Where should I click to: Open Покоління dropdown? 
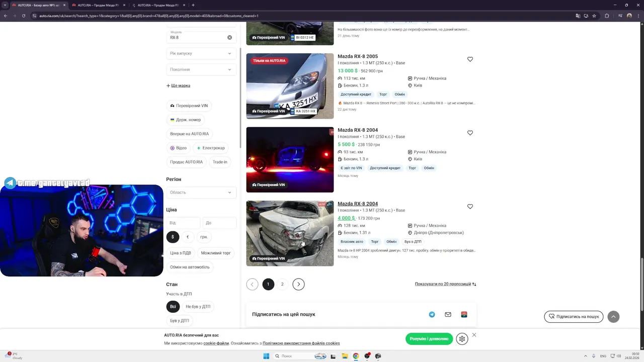[x=201, y=69]
